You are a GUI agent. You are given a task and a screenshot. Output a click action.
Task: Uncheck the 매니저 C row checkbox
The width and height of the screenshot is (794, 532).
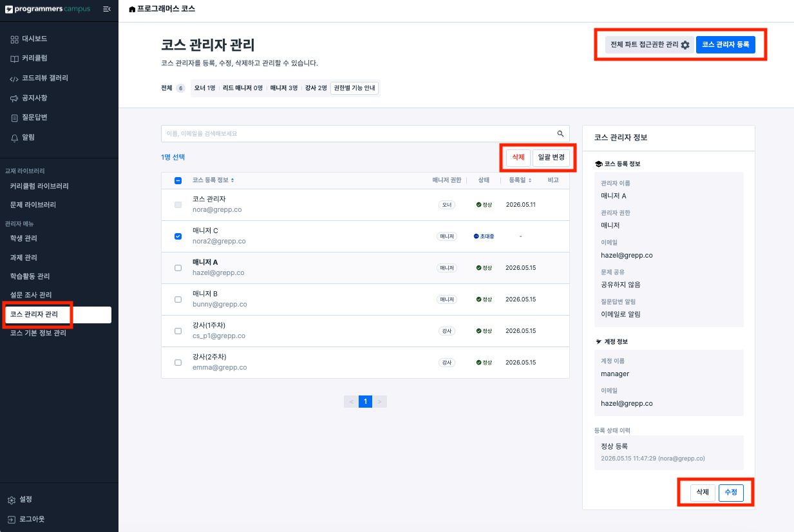pyautogui.click(x=178, y=236)
